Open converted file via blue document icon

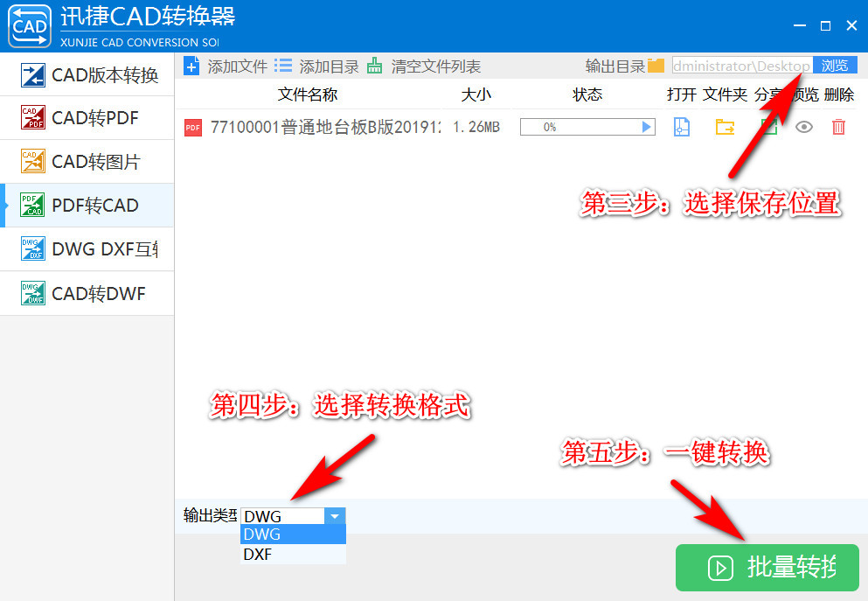682,128
